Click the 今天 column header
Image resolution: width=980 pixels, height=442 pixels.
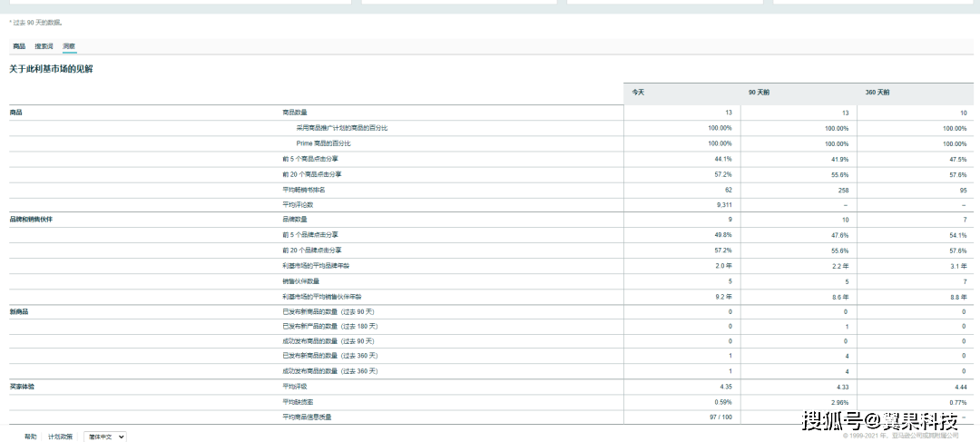[x=640, y=93]
